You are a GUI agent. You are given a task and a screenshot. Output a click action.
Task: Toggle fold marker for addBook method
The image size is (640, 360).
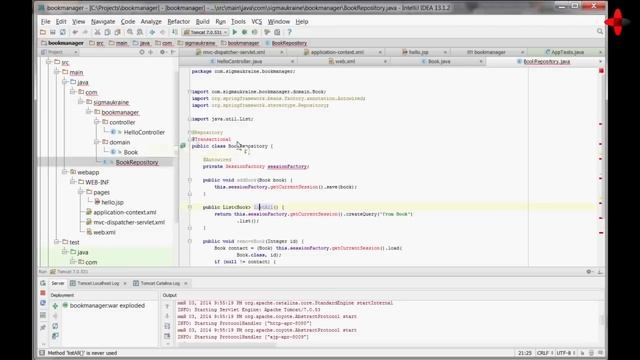tap(190, 180)
